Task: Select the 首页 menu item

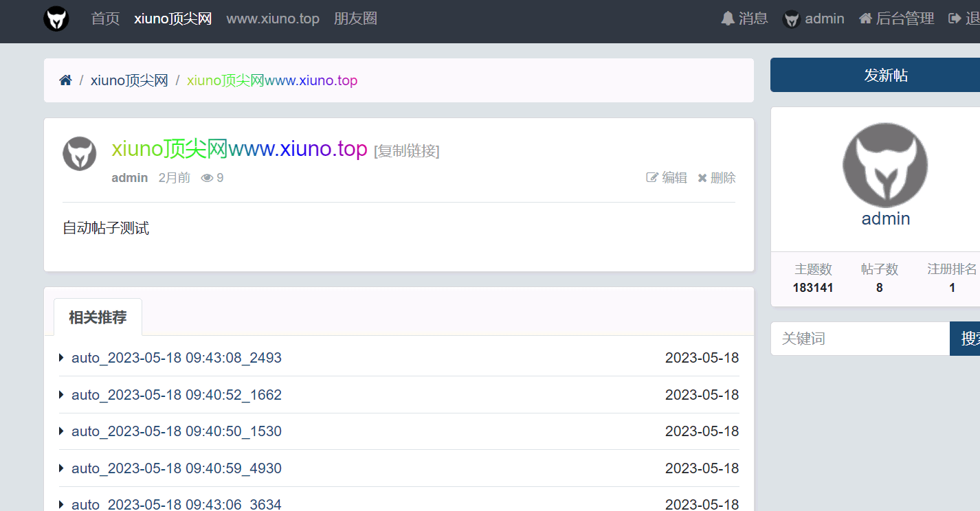Action: (105, 19)
